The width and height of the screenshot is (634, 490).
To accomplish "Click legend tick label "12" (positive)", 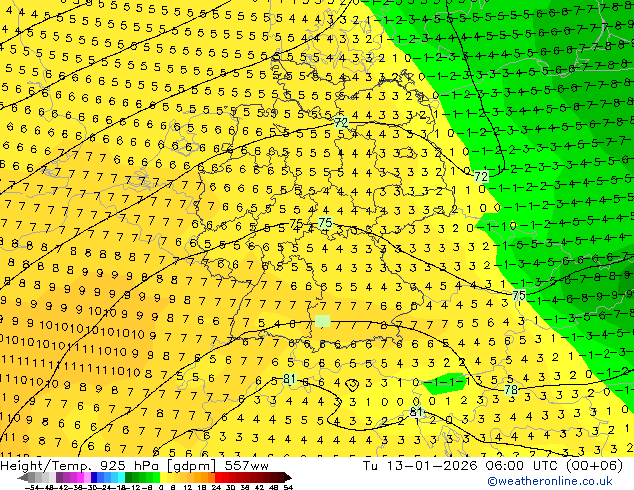I will (x=188, y=487).
